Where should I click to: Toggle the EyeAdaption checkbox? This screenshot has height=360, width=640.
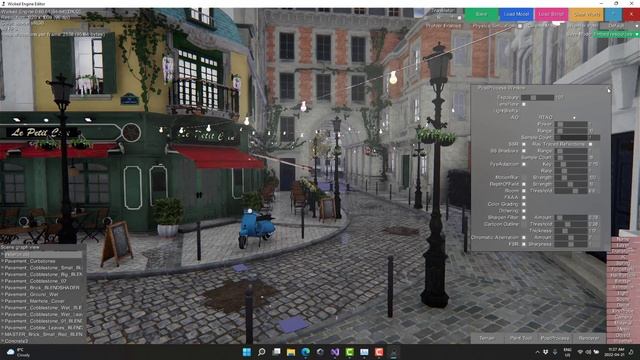[524, 164]
